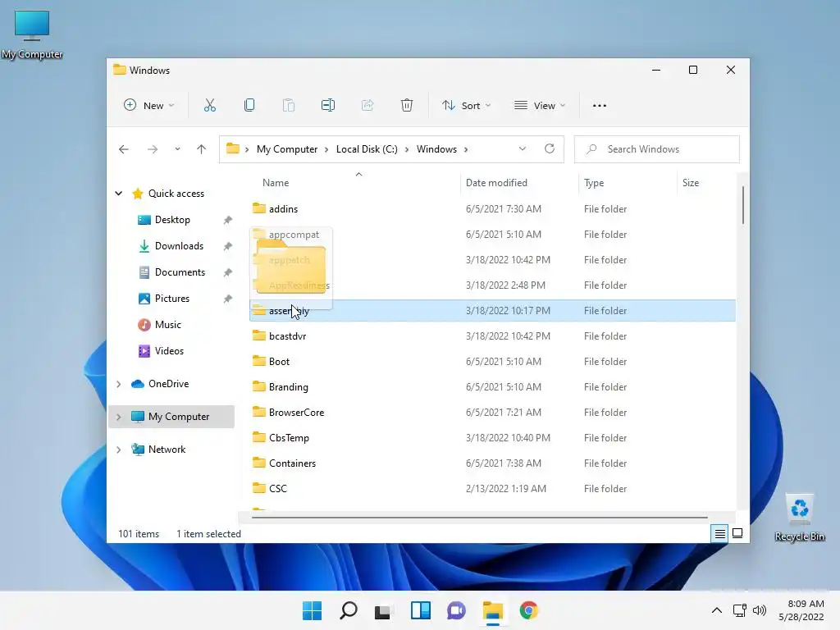Select the CSC folder row
The image size is (840, 630).
[x=492, y=489]
